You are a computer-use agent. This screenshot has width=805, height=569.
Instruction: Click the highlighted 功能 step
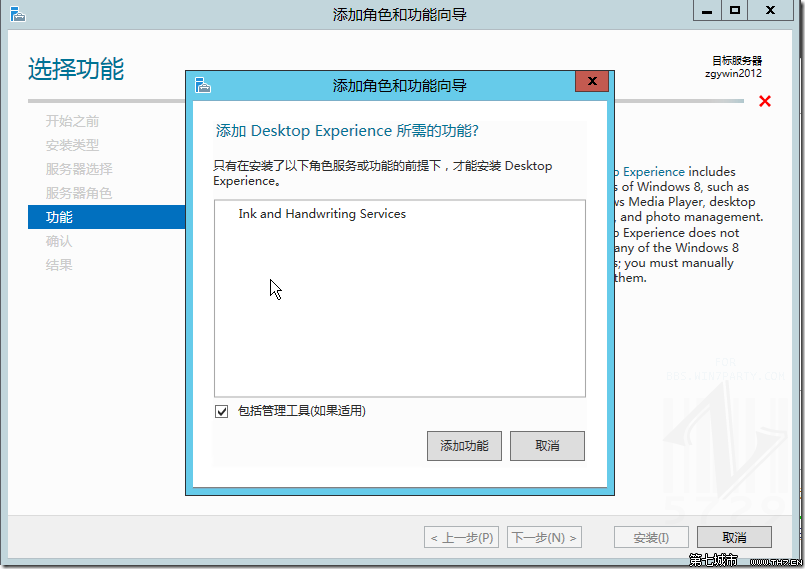(x=60, y=217)
